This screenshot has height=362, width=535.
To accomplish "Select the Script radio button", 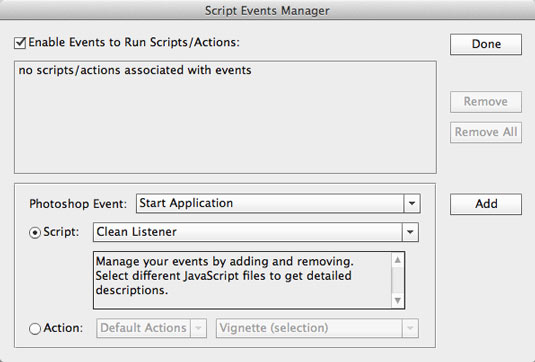I will [x=35, y=233].
